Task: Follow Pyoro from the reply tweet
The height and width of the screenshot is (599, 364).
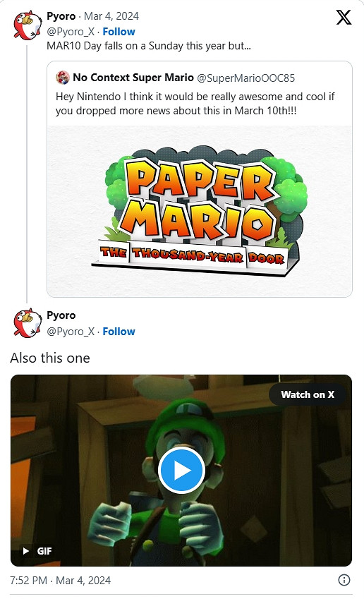Action: pos(119,332)
